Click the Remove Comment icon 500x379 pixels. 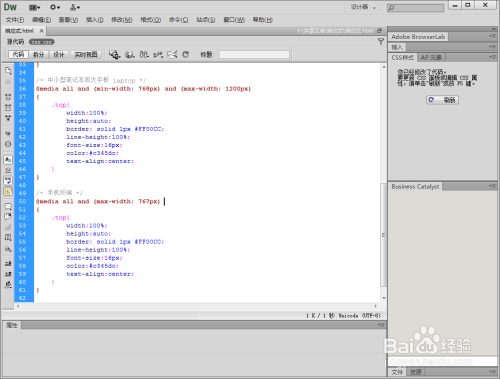pos(8,217)
